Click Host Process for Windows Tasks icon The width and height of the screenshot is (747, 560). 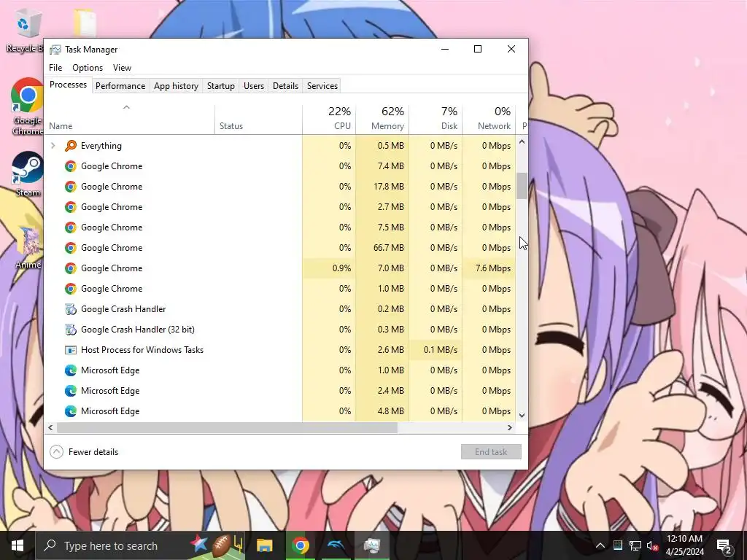[71, 350]
